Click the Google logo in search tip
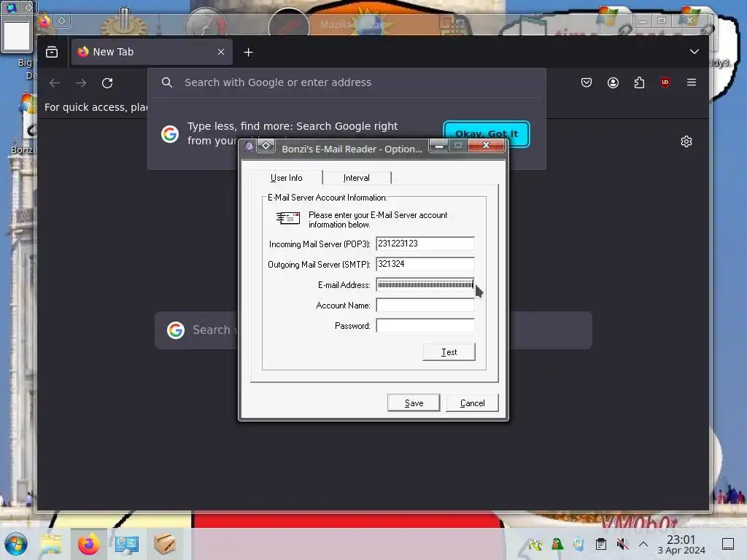Viewport: 747px width, 560px height. pyautogui.click(x=170, y=134)
